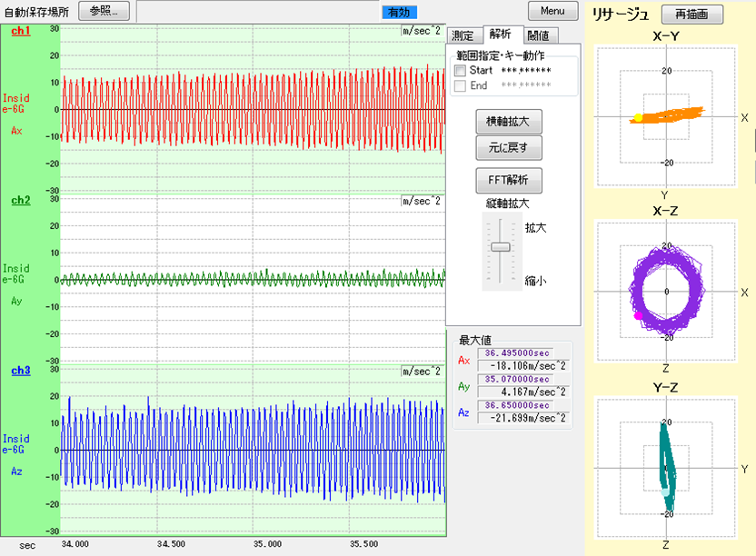Click the ch3 m/sec^2 unit label
This screenshot has height=556, width=756.
point(422,372)
